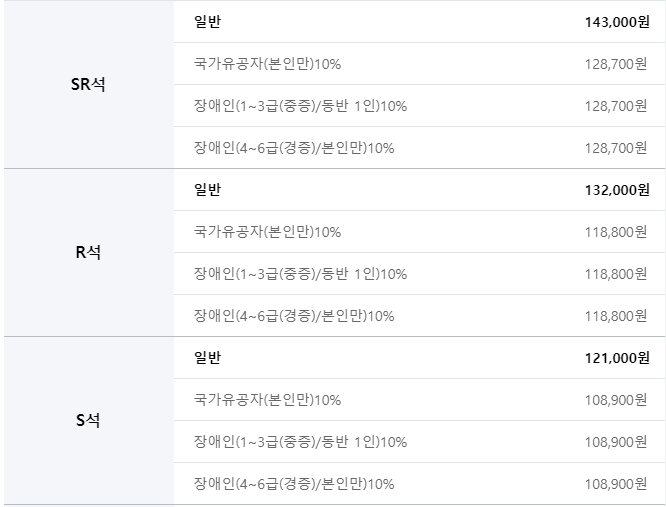Select SR석 장애인(4~6급) 본인만 row
This screenshot has width=666, height=507.
pyautogui.click(x=419, y=148)
